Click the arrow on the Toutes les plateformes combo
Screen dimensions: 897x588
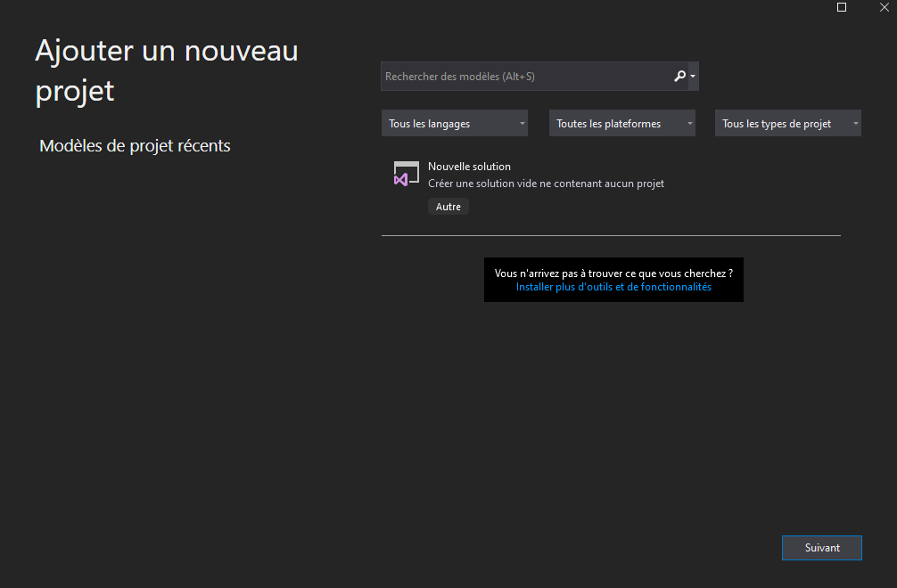(689, 124)
